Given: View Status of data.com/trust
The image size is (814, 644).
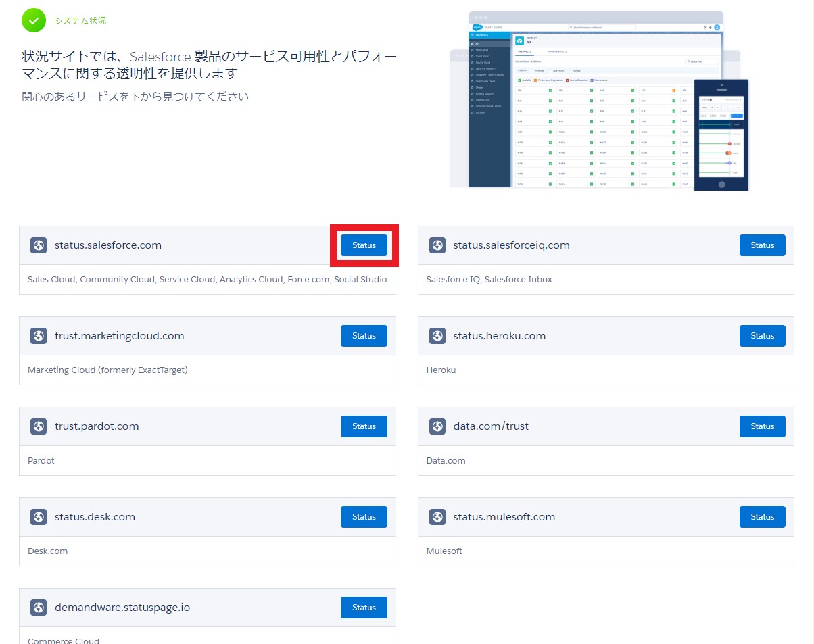Looking at the screenshot, I should [762, 426].
